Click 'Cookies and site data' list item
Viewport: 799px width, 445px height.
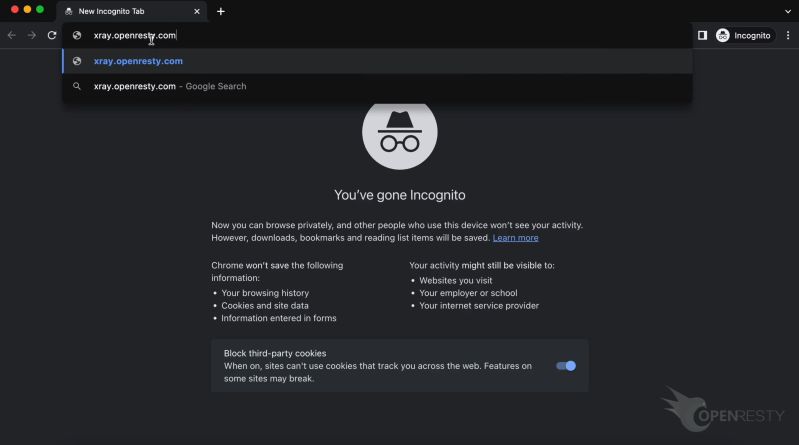[264, 305]
